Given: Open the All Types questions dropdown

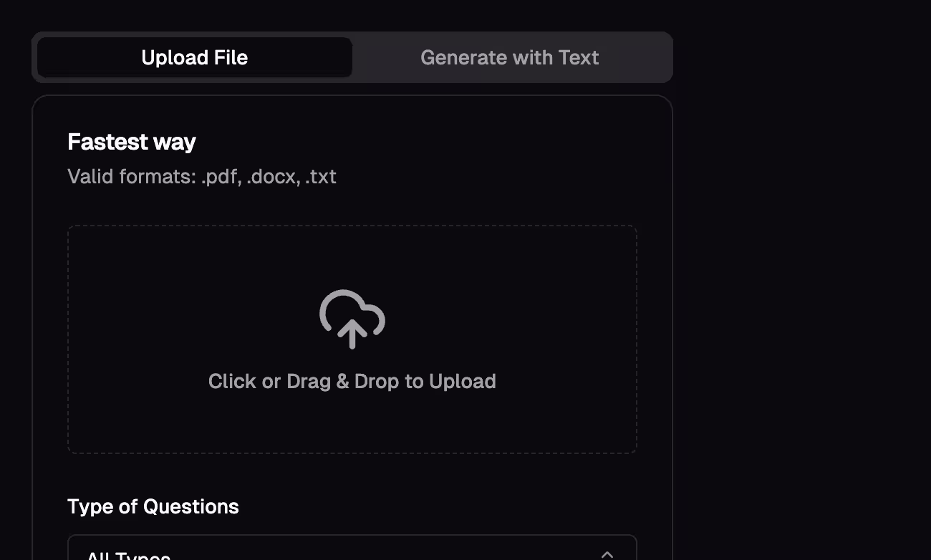Looking at the screenshot, I should point(352,548).
